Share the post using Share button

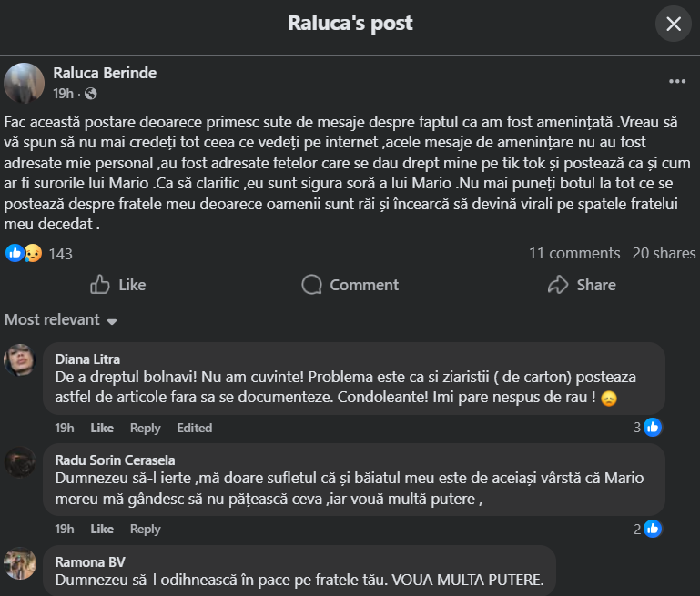coord(582,285)
